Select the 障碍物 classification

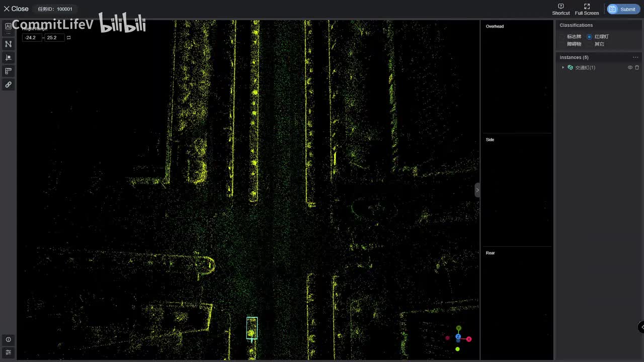click(574, 44)
